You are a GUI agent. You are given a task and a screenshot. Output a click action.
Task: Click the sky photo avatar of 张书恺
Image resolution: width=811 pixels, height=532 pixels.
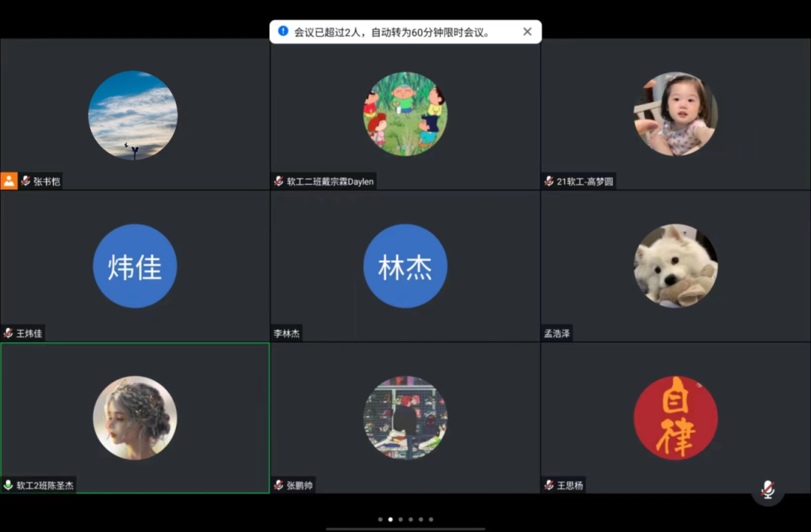133,115
